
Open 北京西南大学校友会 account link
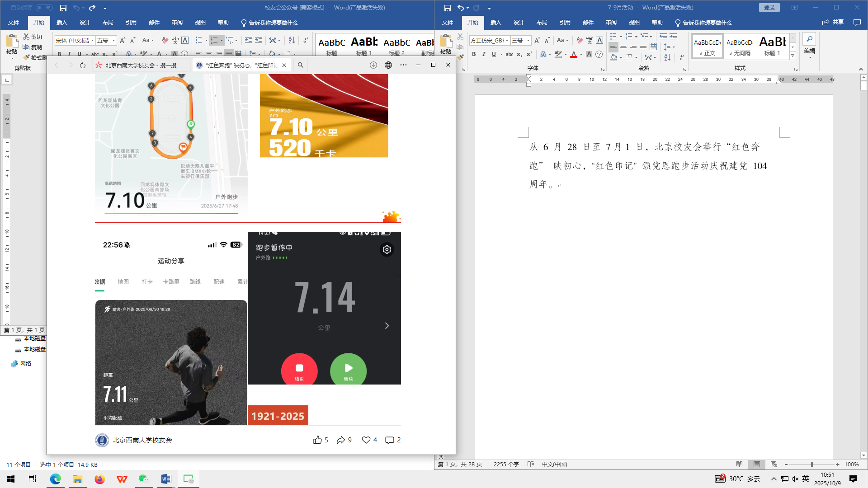[142, 440]
